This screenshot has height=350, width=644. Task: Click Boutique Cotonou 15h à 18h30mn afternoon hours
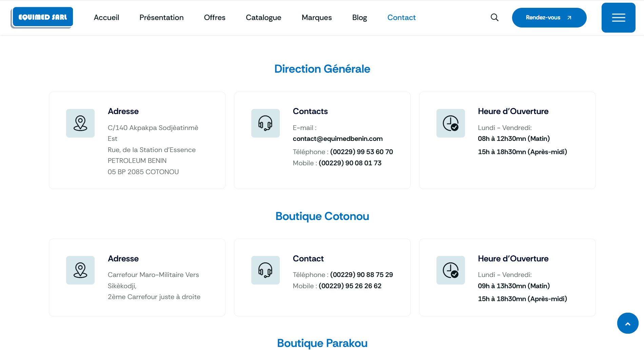(522, 299)
